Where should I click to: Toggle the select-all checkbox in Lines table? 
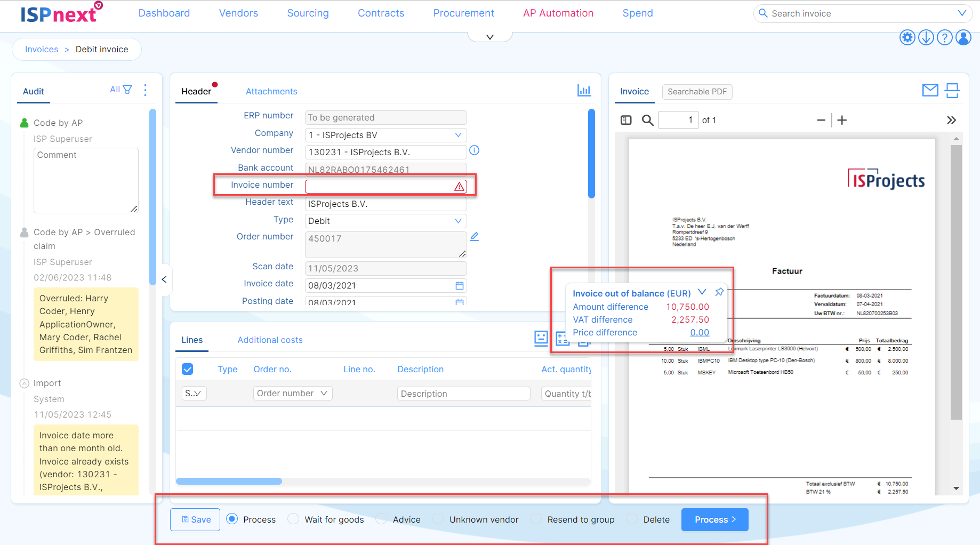pyautogui.click(x=188, y=369)
